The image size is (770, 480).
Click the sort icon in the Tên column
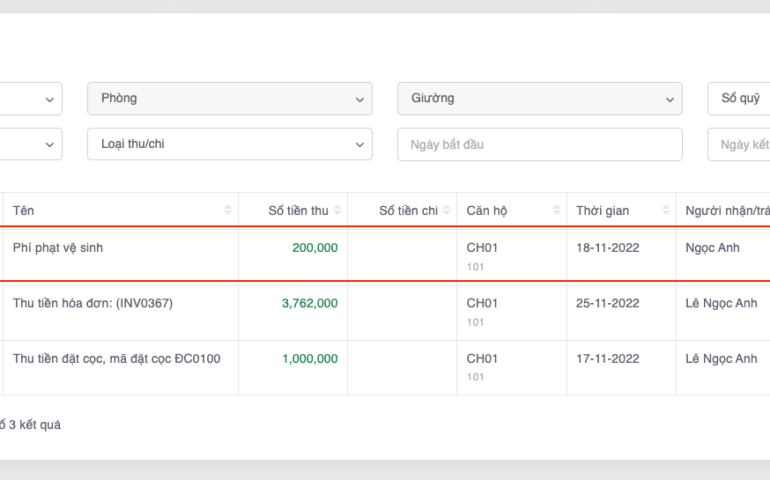[x=228, y=210]
